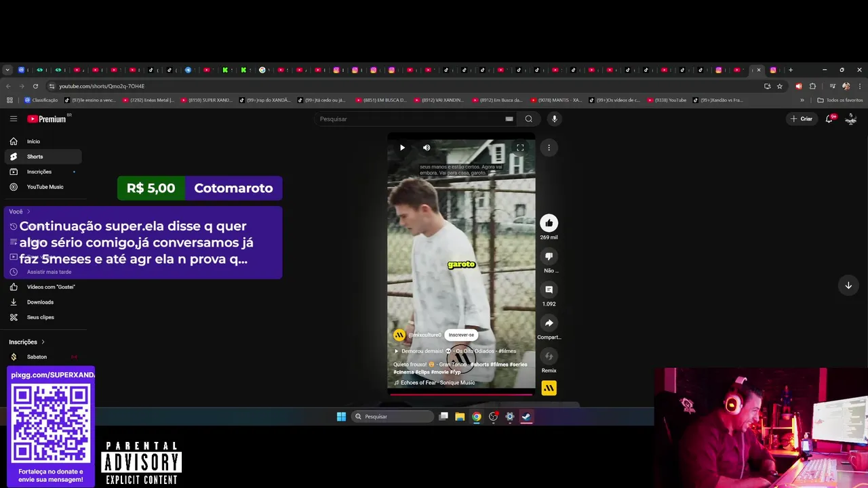This screenshot has height=488, width=868.
Task: Go back in Chrome
Action: [8, 86]
